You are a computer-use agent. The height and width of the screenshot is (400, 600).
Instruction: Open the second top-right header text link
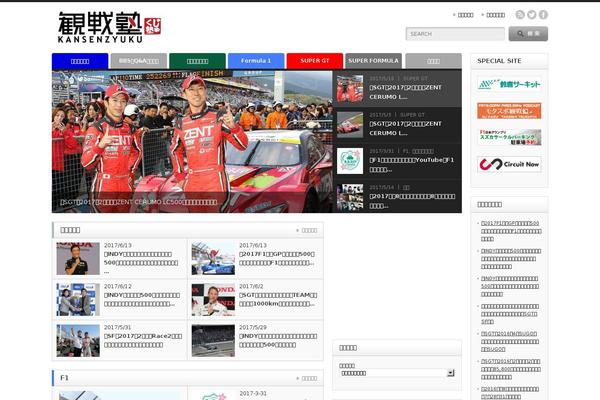click(495, 15)
